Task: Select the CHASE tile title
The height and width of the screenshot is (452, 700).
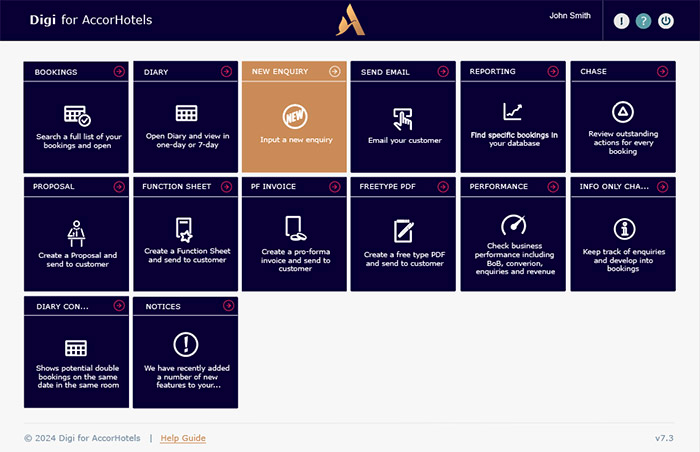Action: point(593,71)
